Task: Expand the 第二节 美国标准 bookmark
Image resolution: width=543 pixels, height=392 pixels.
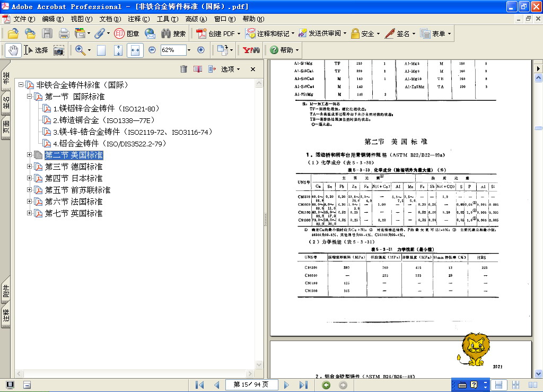Action: (30, 155)
